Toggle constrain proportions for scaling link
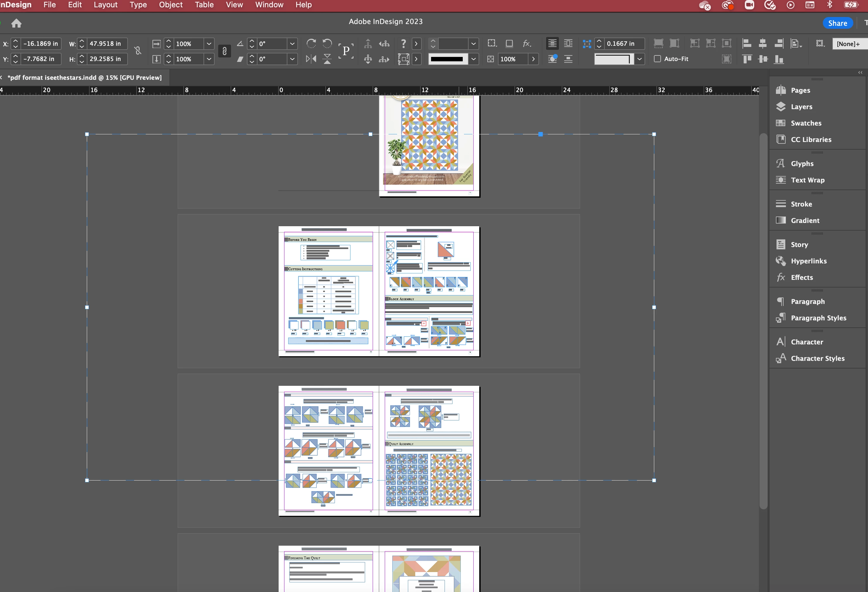Viewport: 868px width, 592px height. click(x=224, y=51)
